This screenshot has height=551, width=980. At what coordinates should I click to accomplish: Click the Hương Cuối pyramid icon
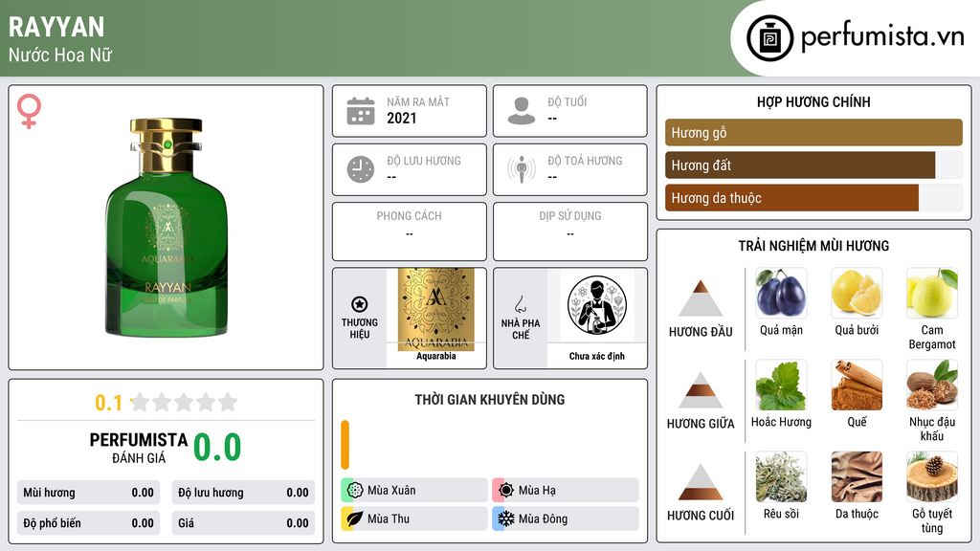pos(701,482)
